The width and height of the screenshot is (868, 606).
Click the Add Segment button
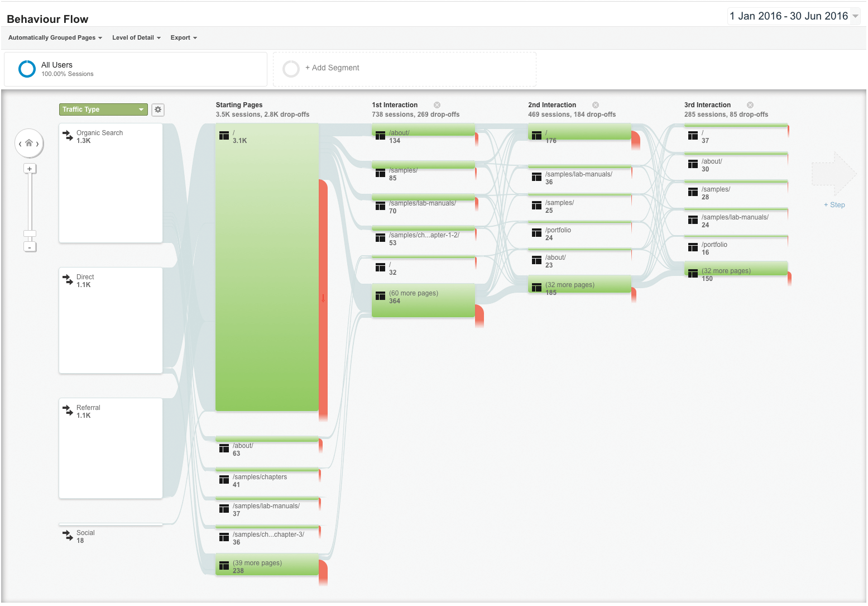pos(332,68)
